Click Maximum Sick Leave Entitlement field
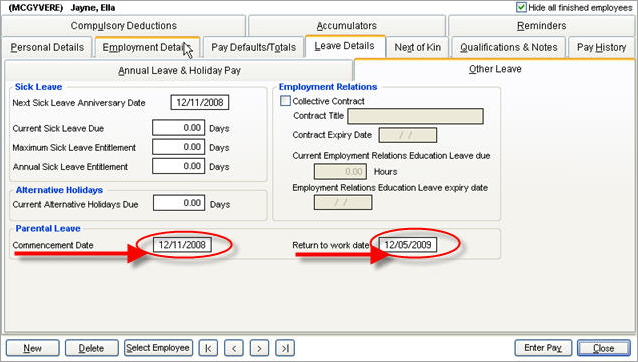 click(179, 147)
